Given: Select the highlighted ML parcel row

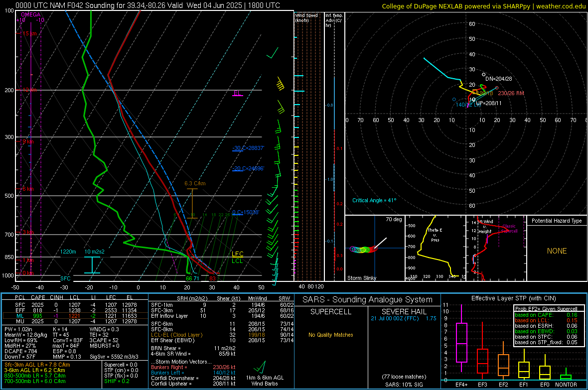Looking at the screenshot, I should point(75,316).
